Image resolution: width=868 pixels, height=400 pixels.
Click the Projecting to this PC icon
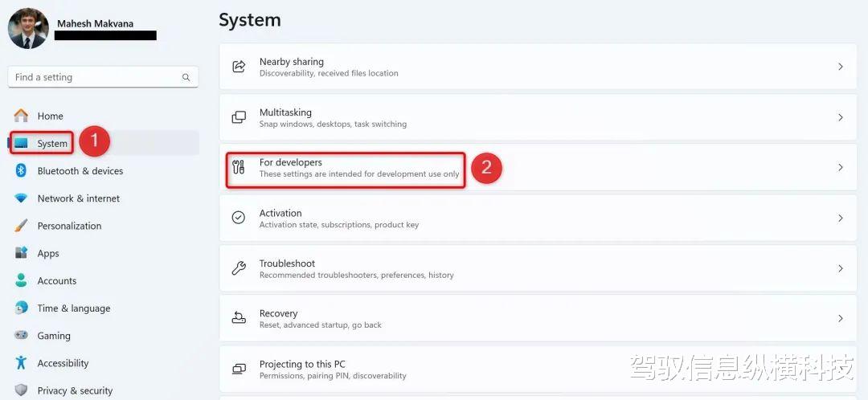(x=239, y=369)
